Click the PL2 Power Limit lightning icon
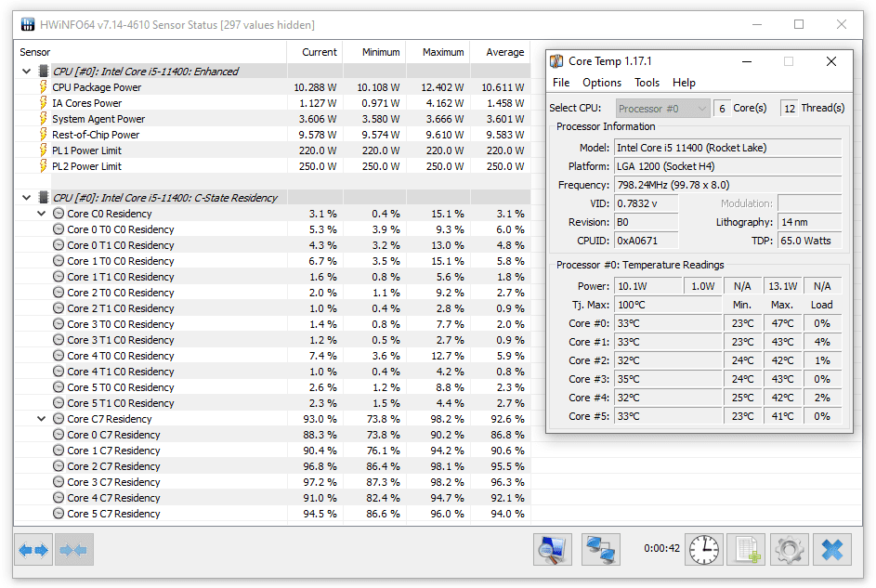The width and height of the screenshot is (876, 588). [x=43, y=166]
